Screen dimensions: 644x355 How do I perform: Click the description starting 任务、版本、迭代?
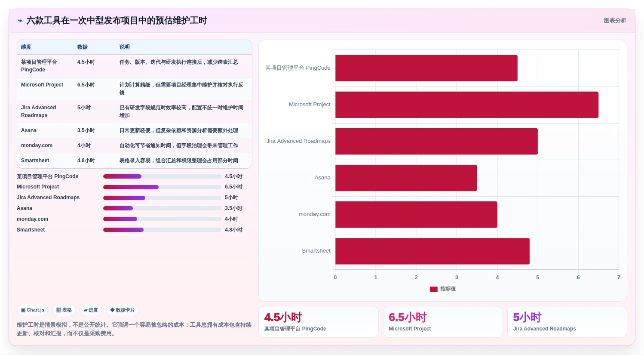pos(179,62)
